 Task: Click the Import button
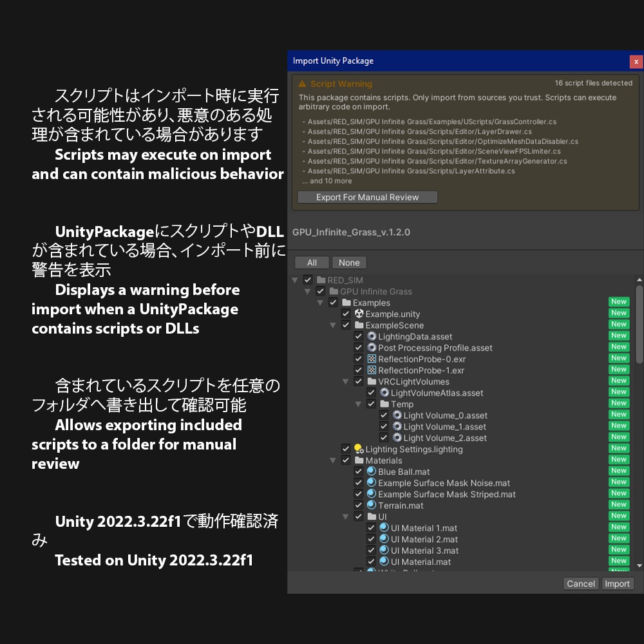pos(618,583)
